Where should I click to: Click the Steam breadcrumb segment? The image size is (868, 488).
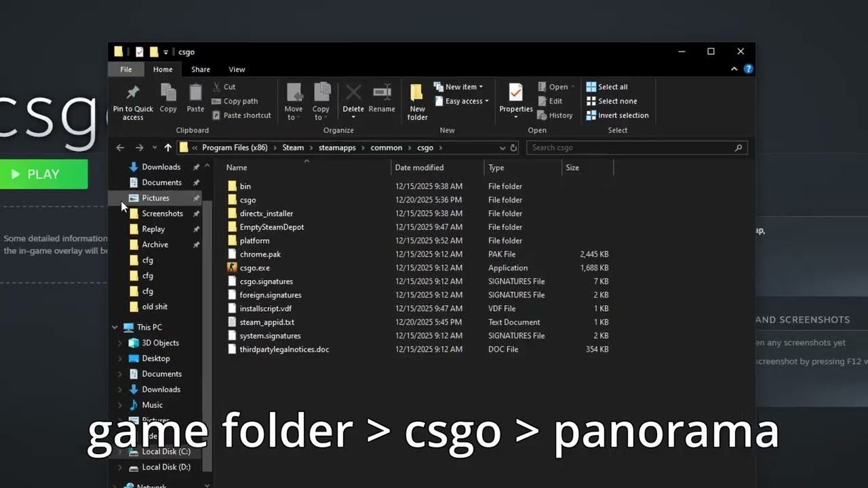click(293, 148)
